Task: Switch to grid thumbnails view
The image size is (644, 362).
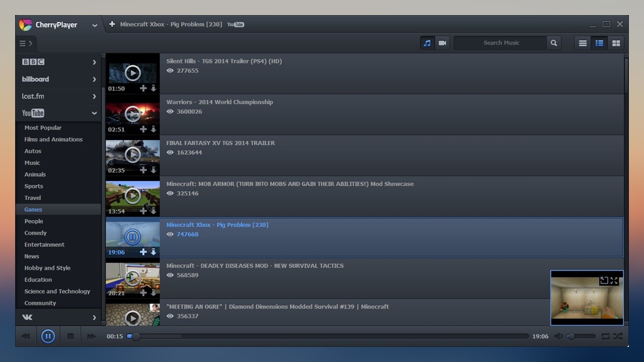Action: click(x=616, y=43)
